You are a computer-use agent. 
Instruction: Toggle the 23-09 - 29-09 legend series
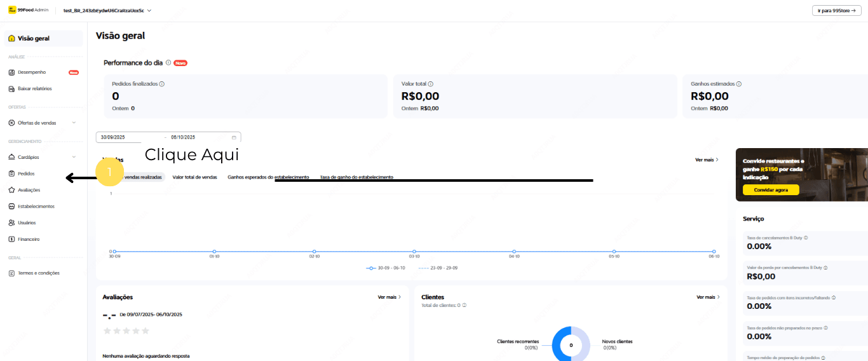[438, 268]
